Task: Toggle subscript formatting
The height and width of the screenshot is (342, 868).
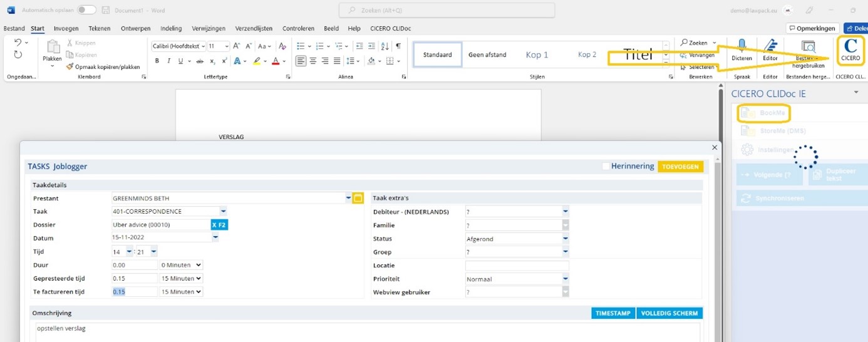Action: coord(213,61)
